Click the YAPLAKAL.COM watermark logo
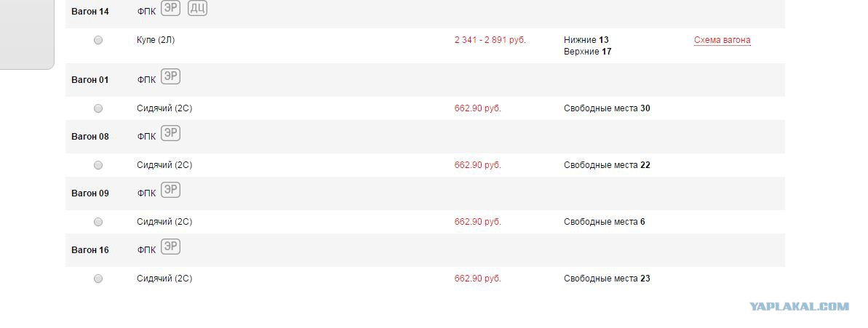The height and width of the screenshot is (328, 868). (x=800, y=306)
